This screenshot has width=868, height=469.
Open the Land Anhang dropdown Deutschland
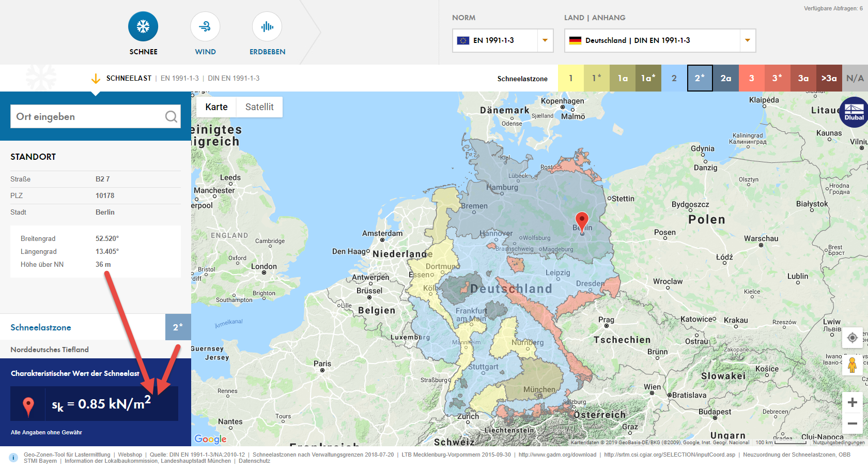(x=660, y=40)
